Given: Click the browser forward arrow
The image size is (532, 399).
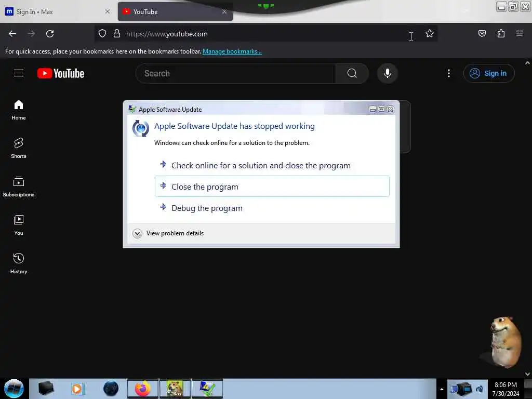Looking at the screenshot, I should point(31,34).
